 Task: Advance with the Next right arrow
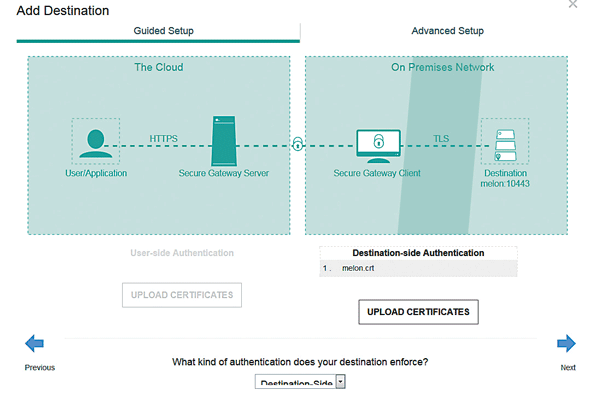[566, 343]
